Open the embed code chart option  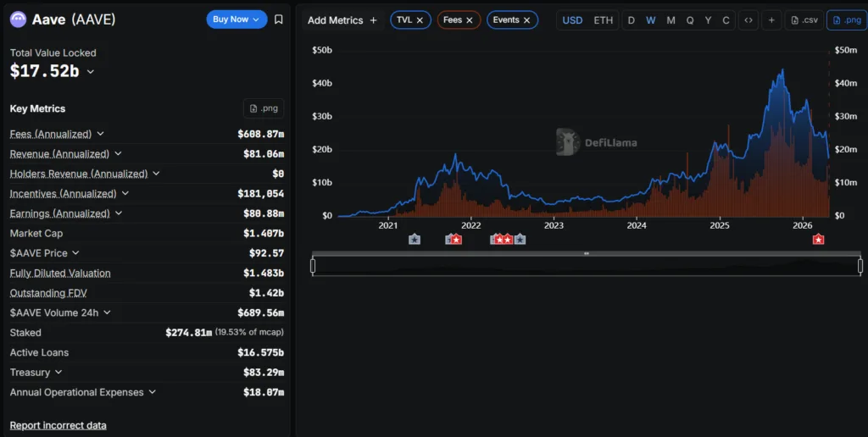tap(748, 20)
